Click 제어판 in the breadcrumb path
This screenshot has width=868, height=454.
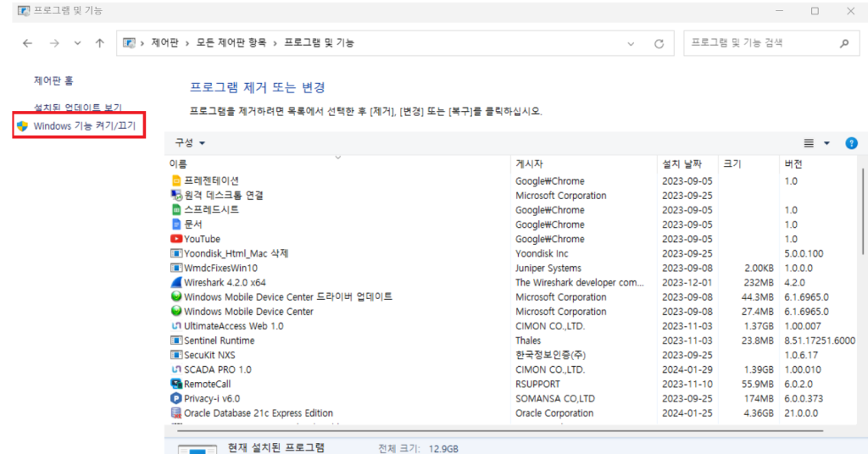pyautogui.click(x=165, y=42)
